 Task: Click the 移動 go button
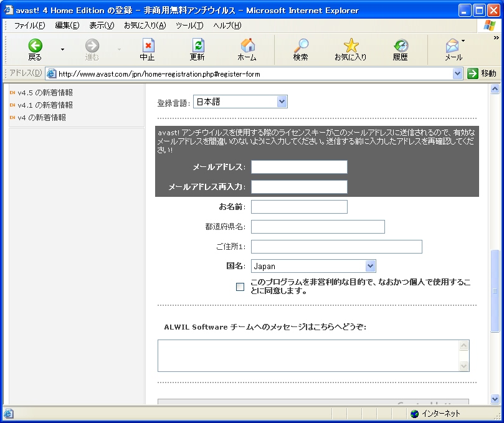(482, 74)
